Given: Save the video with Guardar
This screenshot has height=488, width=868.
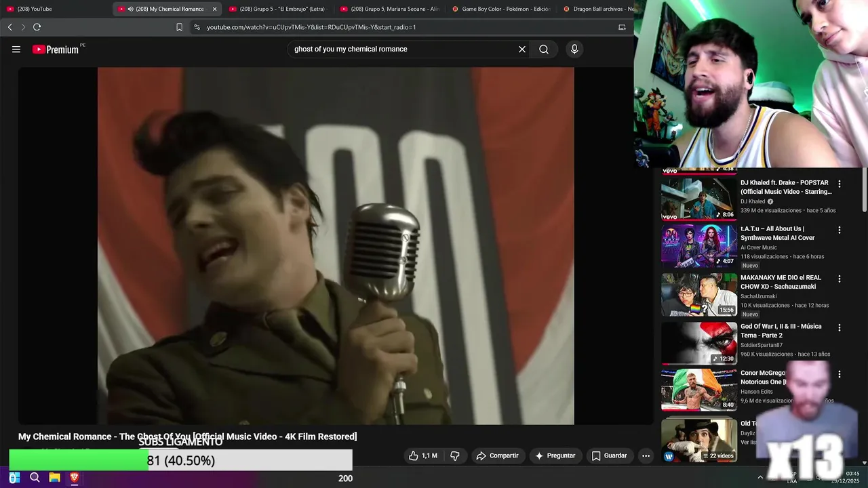Looking at the screenshot, I should click(x=609, y=456).
